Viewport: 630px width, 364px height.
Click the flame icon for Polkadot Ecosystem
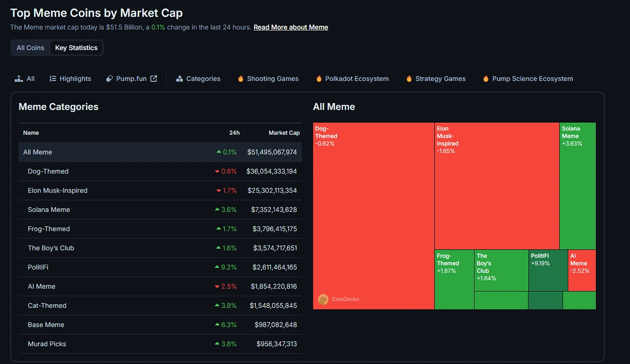[x=319, y=78]
